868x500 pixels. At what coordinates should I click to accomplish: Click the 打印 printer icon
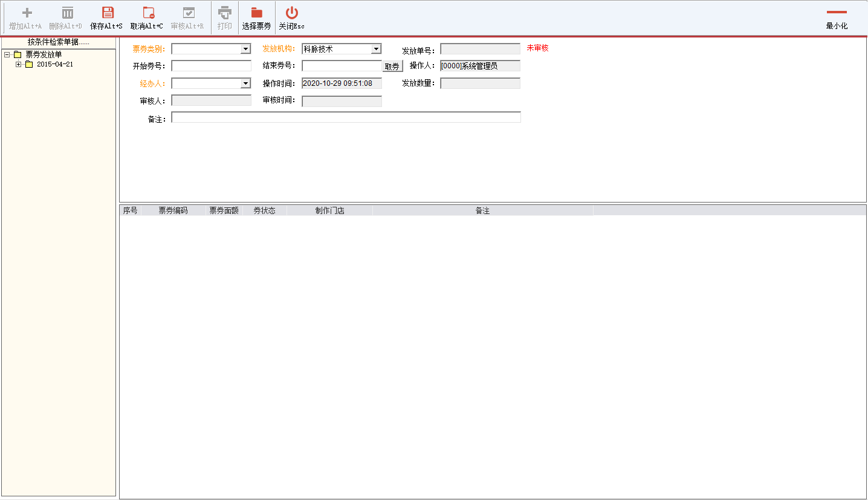click(225, 13)
